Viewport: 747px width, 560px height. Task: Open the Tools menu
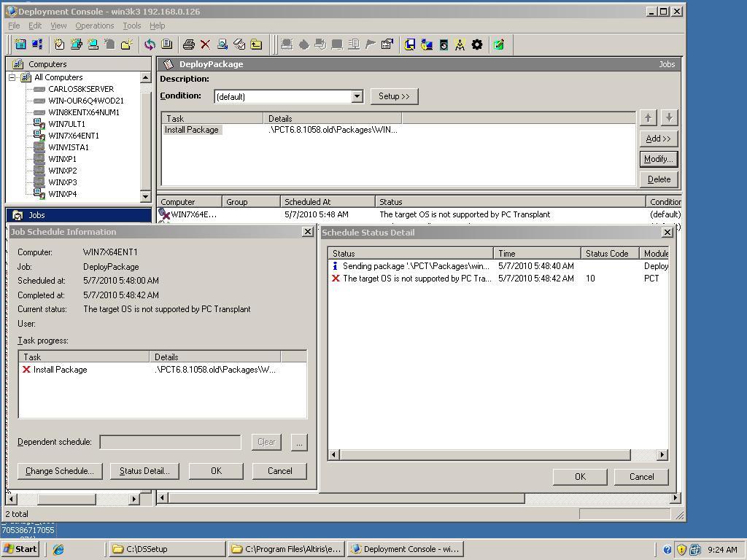131,26
